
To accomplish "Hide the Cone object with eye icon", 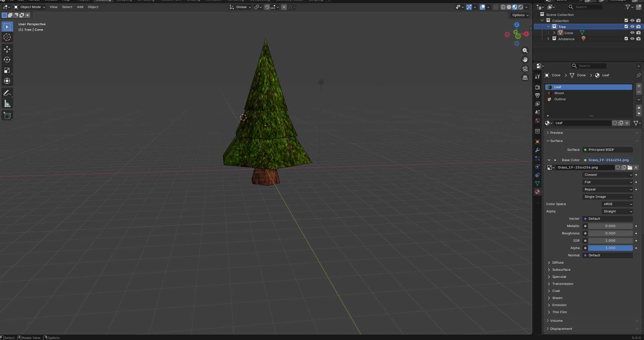I will click(x=632, y=33).
